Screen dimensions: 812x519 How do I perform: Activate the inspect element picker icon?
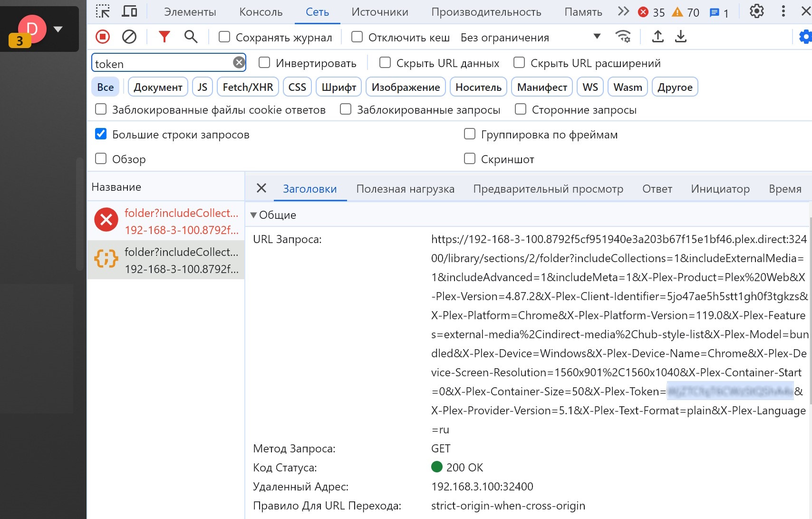102,11
